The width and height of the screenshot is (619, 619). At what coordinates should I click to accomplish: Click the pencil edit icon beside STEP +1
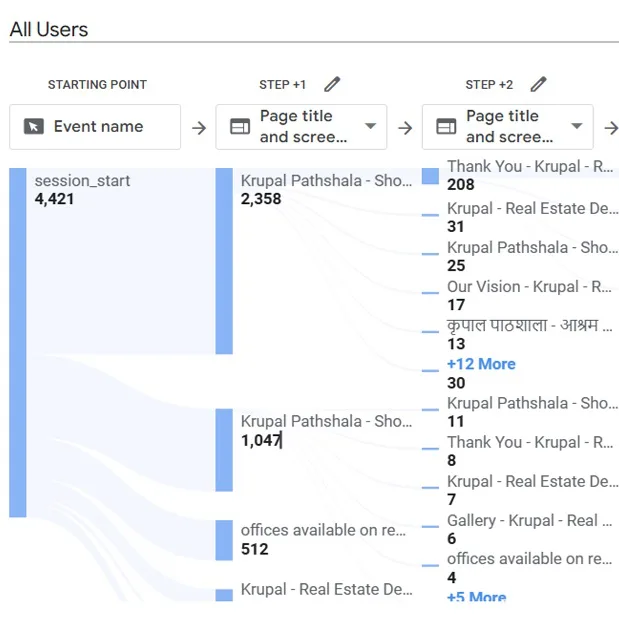pos(332,84)
